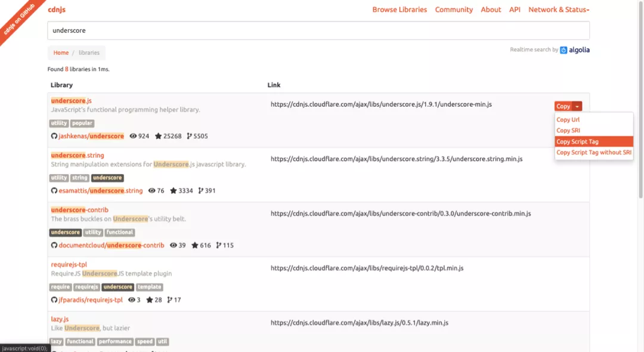Click the require tag
This screenshot has width=644, height=352.
click(x=60, y=287)
